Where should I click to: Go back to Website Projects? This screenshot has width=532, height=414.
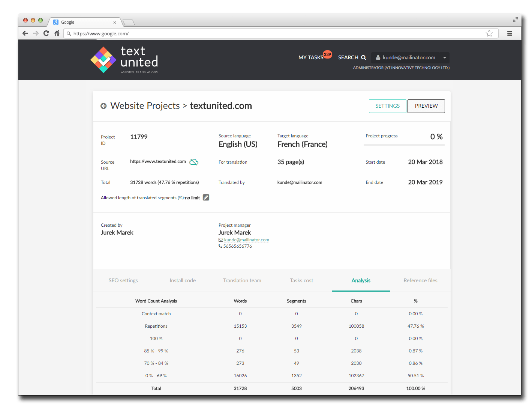click(x=145, y=106)
